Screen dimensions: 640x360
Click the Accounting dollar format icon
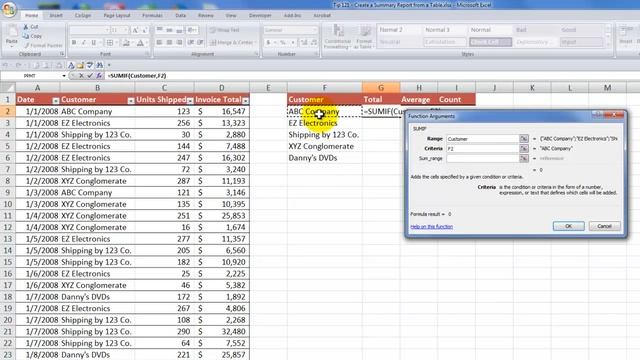click(268, 42)
